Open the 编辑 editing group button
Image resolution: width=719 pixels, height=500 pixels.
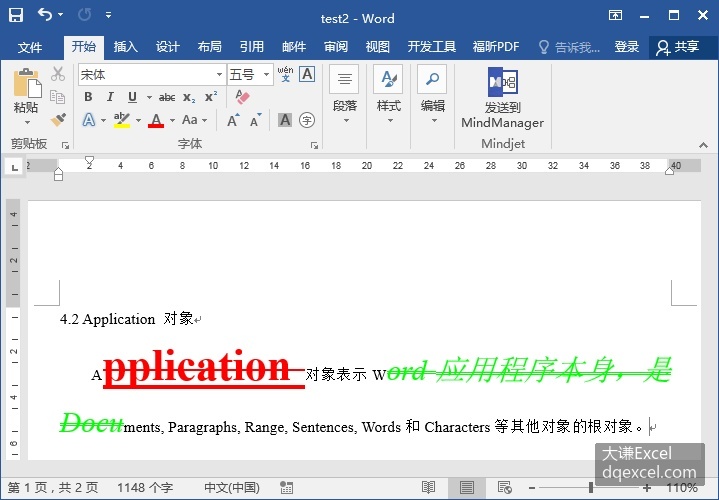pos(432,95)
